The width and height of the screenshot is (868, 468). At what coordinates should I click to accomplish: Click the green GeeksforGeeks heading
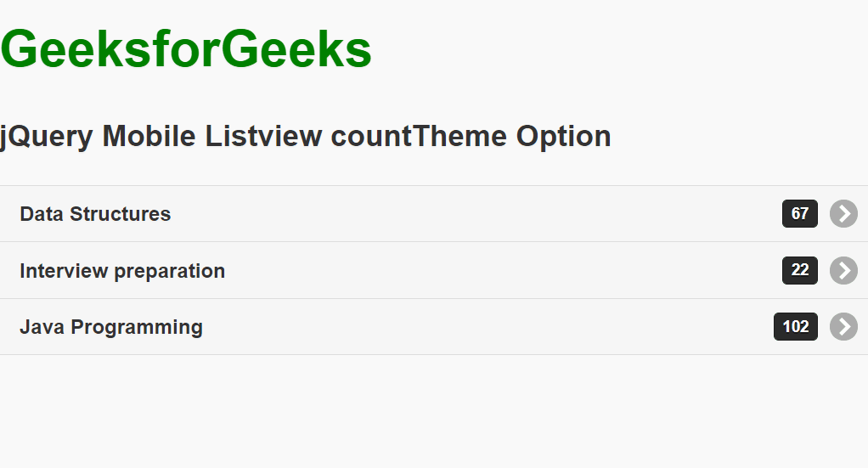tap(186, 49)
